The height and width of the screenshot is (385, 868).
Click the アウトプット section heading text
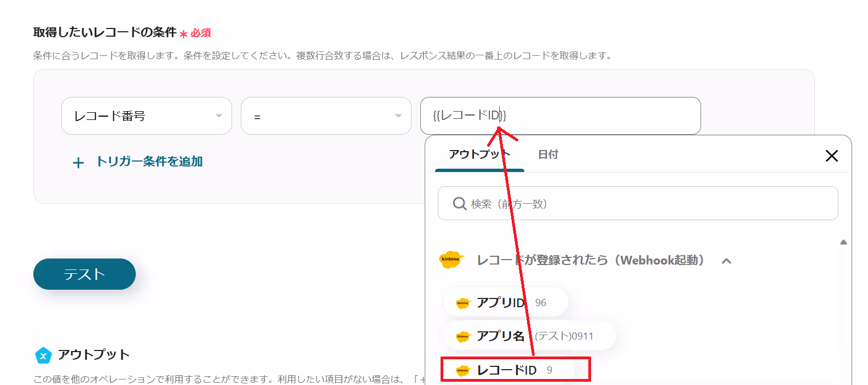(94, 354)
